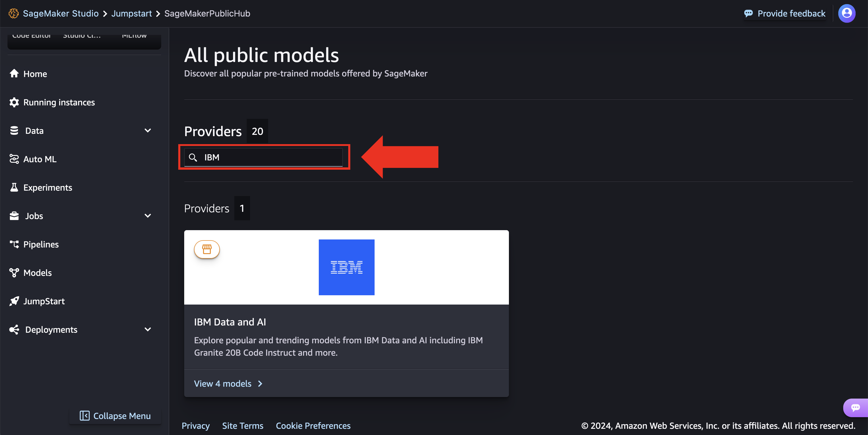Expand the Data section in sidebar
The image size is (868, 435).
(147, 130)
